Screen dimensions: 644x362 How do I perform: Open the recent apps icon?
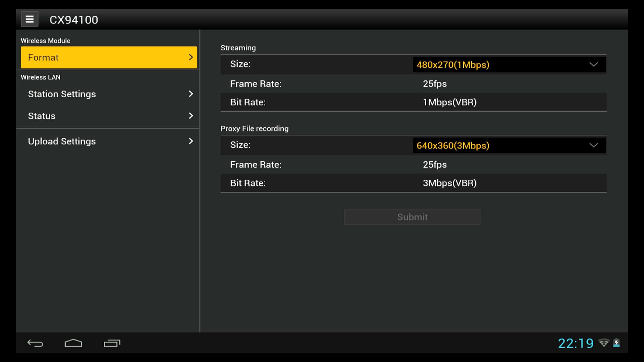[112, 343]
